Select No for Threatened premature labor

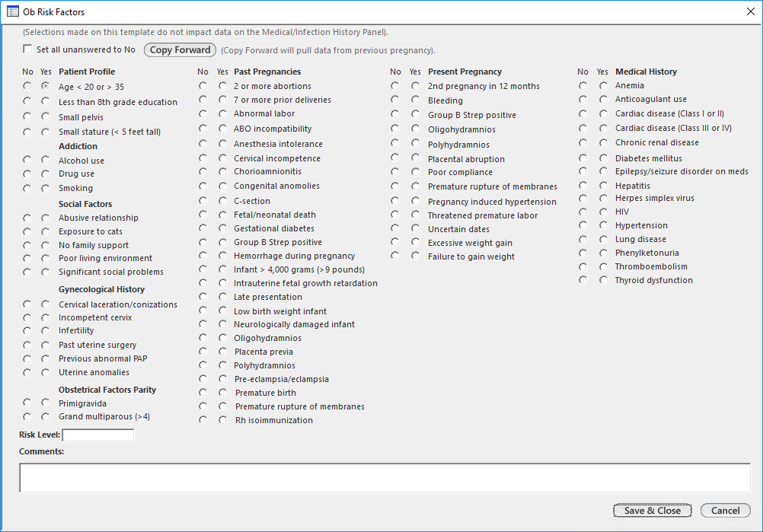click(394, 215)
